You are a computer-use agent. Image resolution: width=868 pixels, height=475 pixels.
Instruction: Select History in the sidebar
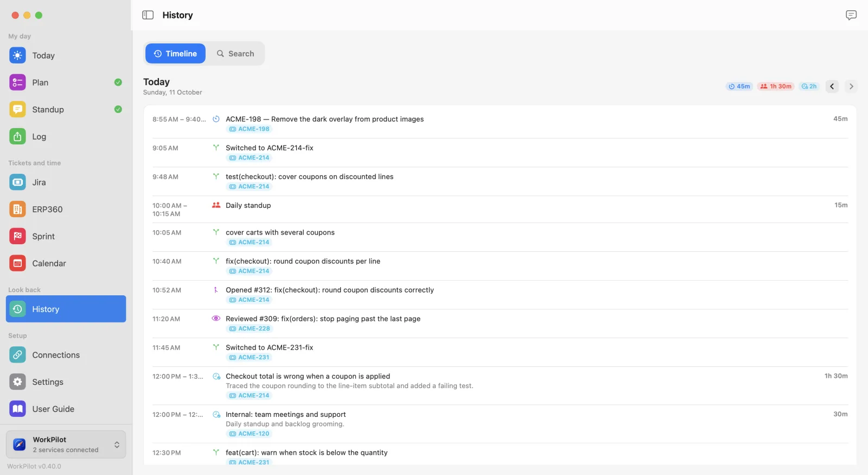coord(66,309)
